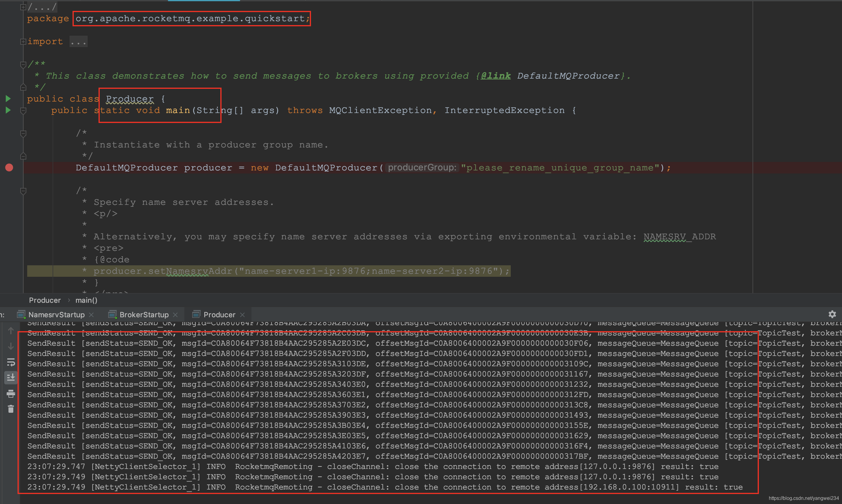Click the down stack trace arrow
Screen dimensions: 842x504
(x=11, y=346)
